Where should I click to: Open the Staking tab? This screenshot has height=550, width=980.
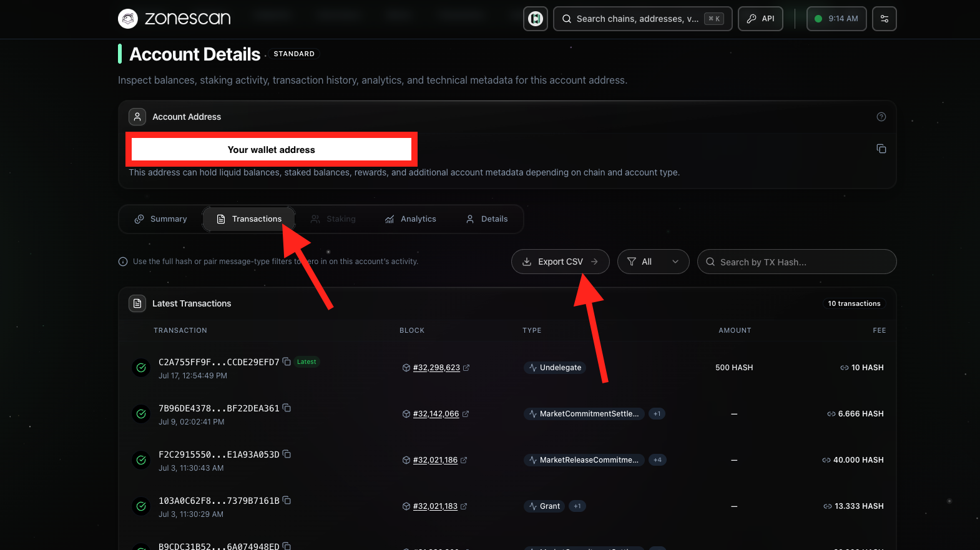point(333,219)
